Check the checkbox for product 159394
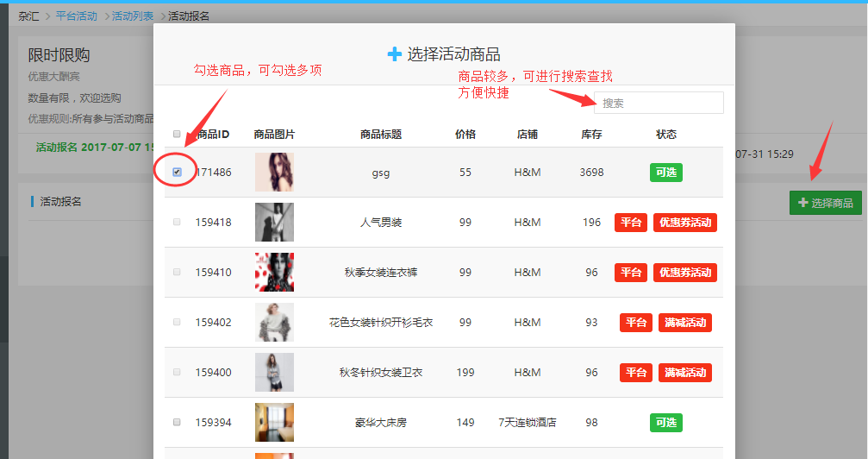Screen dimensions: 868x459 pos(177,422)
